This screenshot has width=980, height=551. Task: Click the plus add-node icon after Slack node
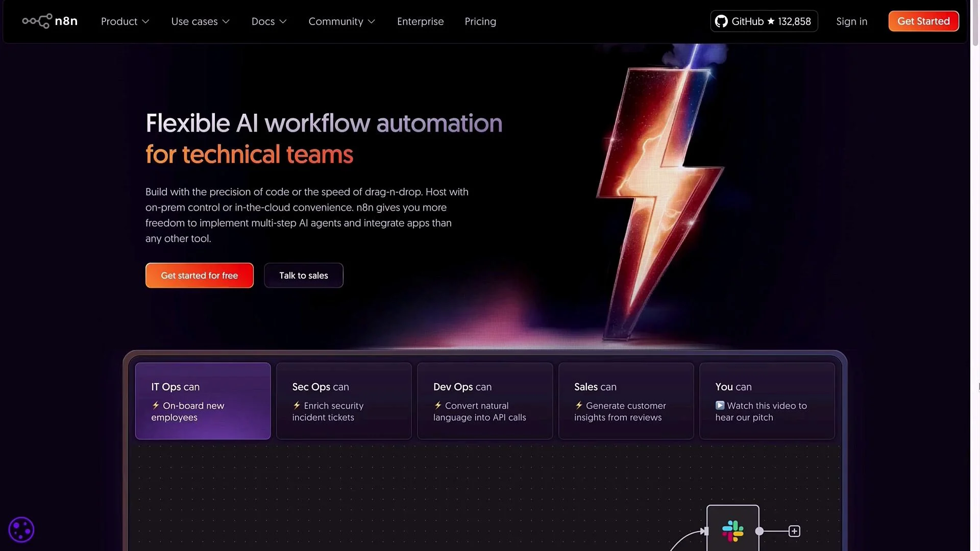pos(794,531)
